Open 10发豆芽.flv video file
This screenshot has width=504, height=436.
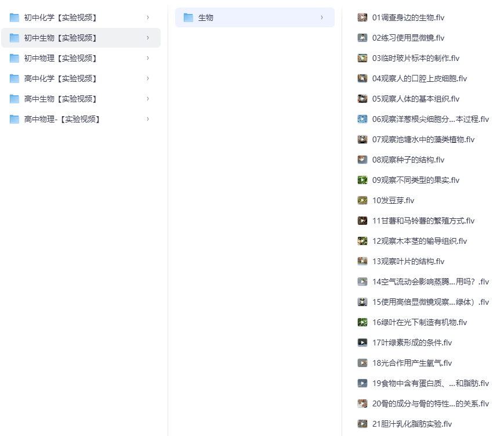tap(393, 200)
